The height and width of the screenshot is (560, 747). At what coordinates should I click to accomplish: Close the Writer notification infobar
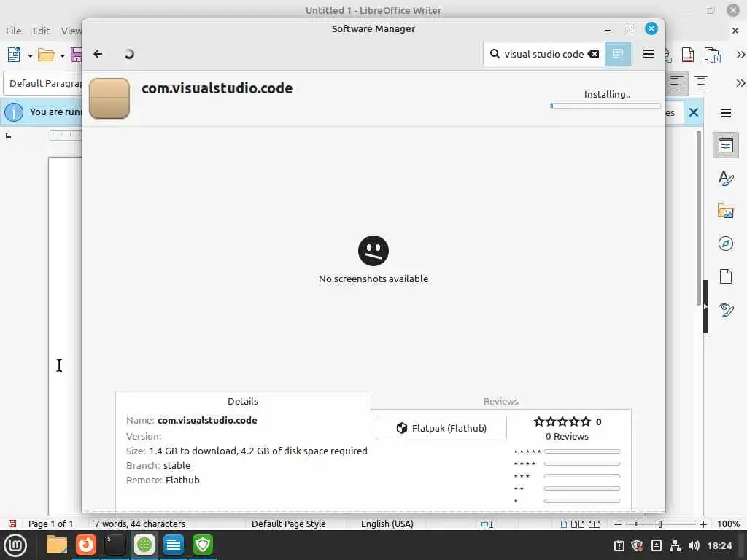[694, 112]
